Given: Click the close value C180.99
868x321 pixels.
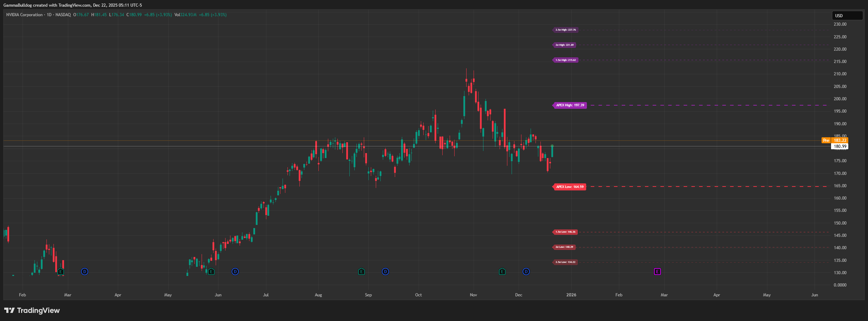Looking at the screenshot, I should [x=134, y=15].
